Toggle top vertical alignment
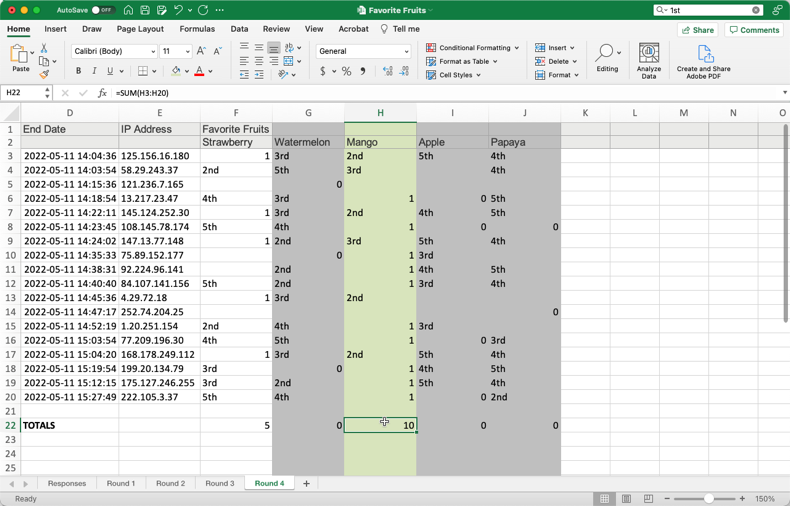790x506 pixels. (x=244, y=47)
